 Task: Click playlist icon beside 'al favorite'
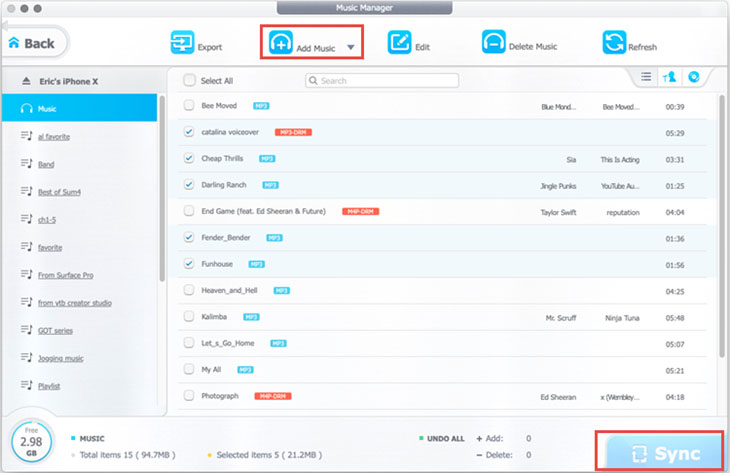[x=27, y=135]
